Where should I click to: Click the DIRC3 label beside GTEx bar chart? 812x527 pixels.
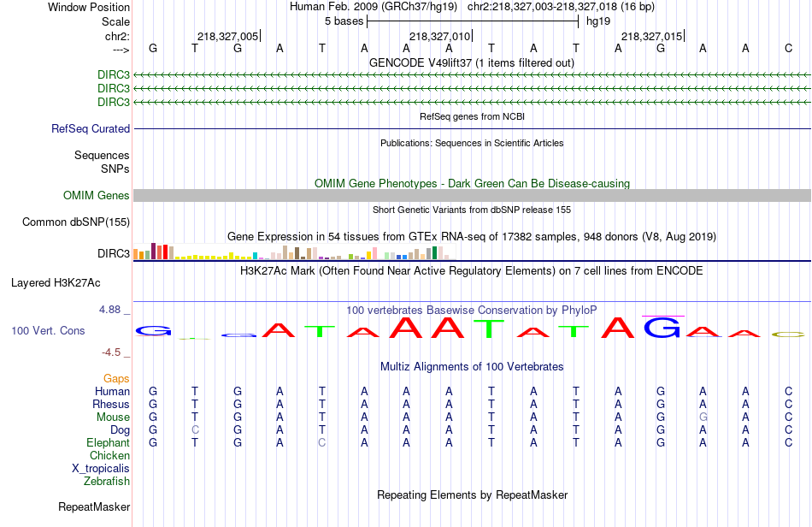pos(114,253)
